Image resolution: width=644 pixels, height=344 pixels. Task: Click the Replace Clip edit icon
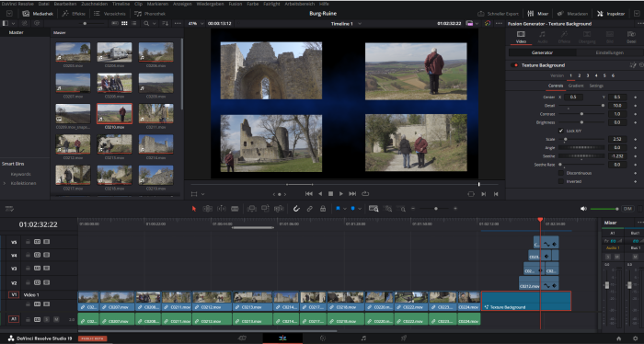[x=279, y=209]
